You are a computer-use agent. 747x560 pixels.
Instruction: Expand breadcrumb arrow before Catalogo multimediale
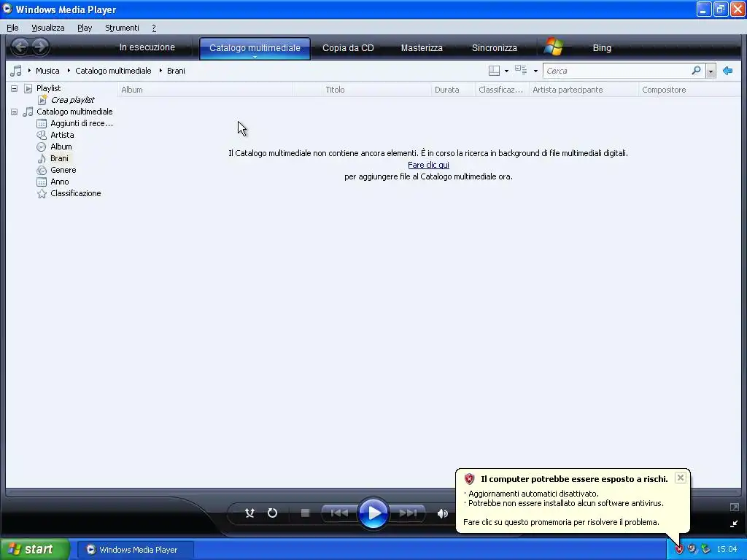click(69, 71)
